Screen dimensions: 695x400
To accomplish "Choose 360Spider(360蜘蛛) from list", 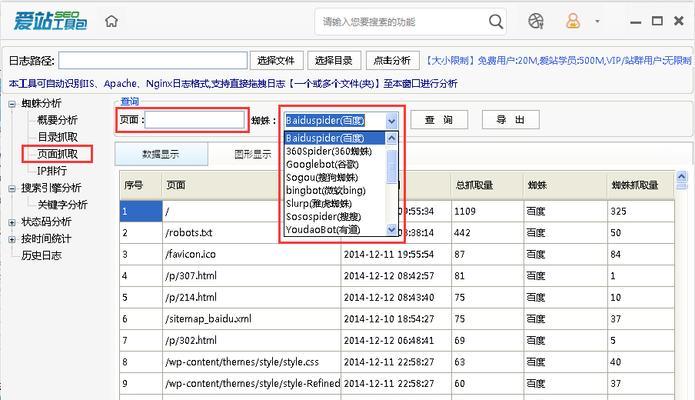I will coord(334,151).
